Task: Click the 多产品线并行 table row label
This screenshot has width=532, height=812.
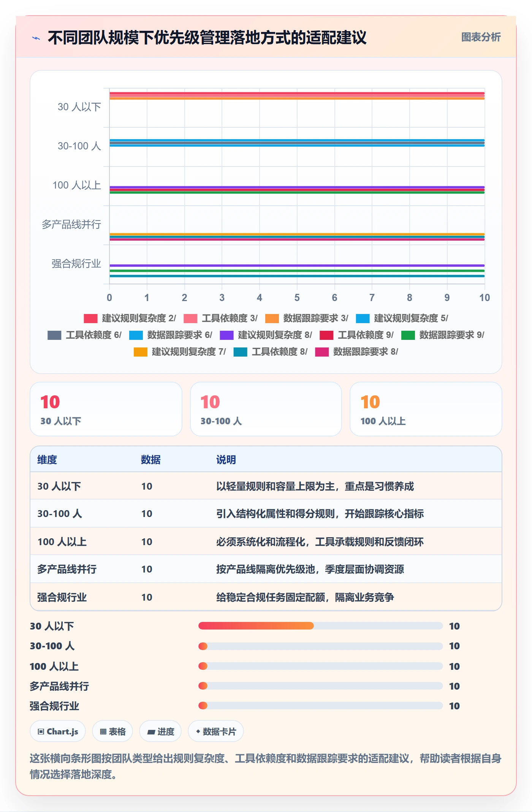Action: [67, 569]
